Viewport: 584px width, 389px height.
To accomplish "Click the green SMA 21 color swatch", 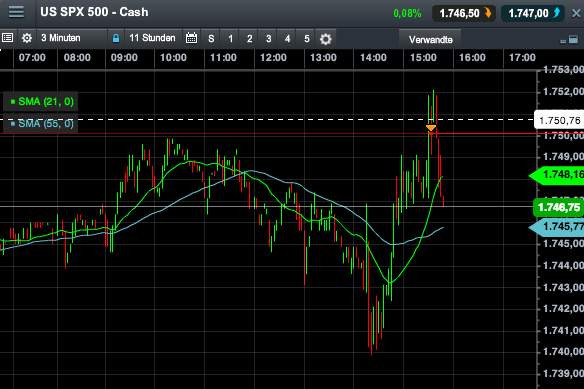I will pyautogui.click(x=13, y=101).
